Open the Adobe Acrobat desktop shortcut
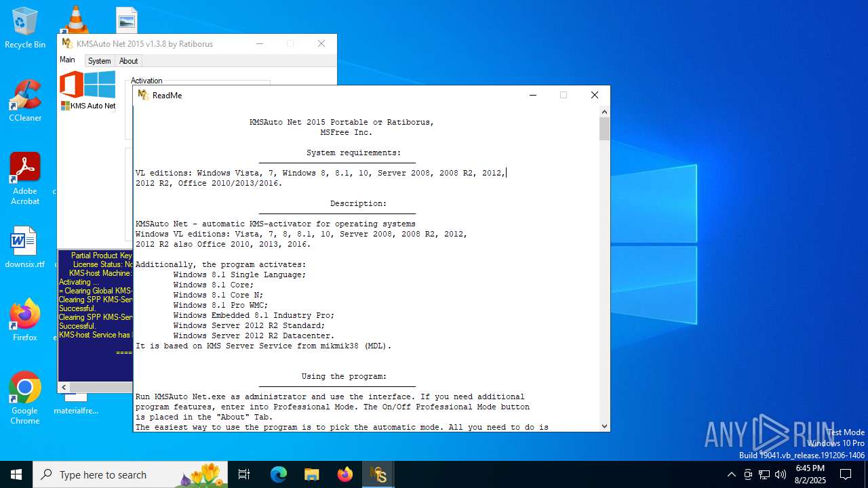Image resolution: width=868 pixels, height=488 pixels. point(25,178)
